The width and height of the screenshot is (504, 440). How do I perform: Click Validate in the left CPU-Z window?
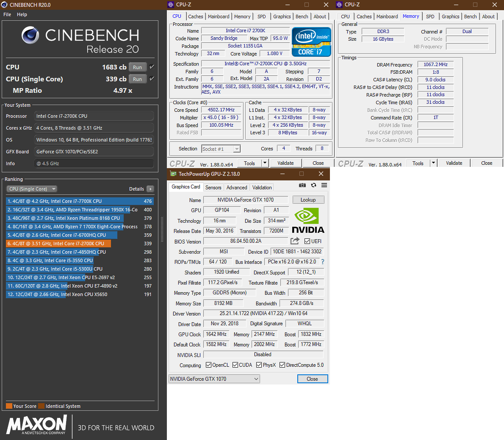point(285,163)
